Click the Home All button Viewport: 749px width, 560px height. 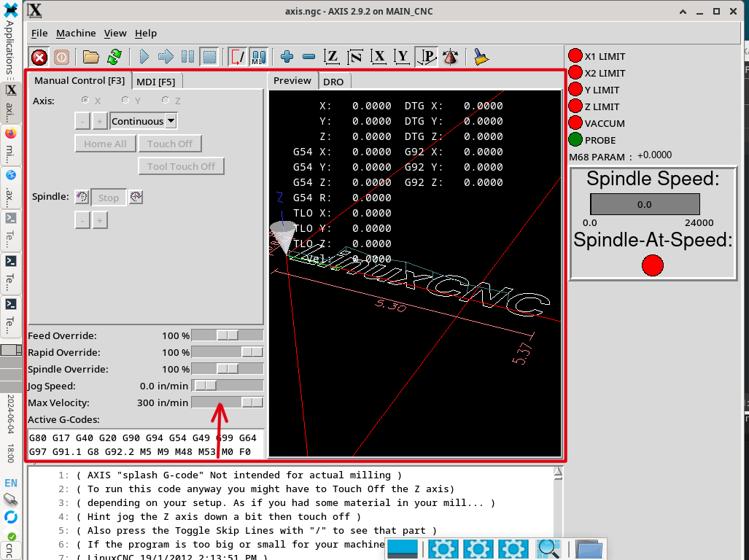[x=105, y=144]
